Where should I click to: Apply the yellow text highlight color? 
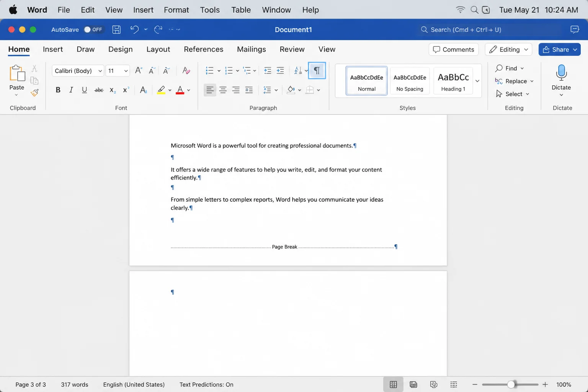(161, 90)
